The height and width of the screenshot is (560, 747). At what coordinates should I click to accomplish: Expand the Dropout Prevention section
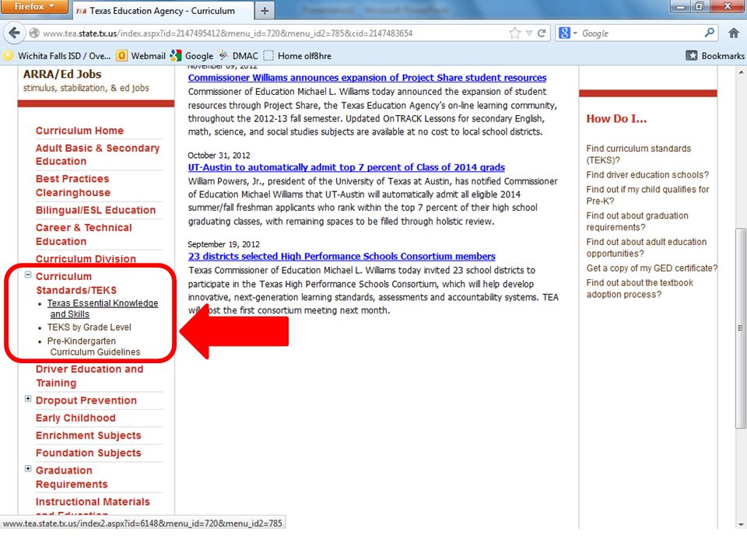pyautogui.click(x=28, y=398)
